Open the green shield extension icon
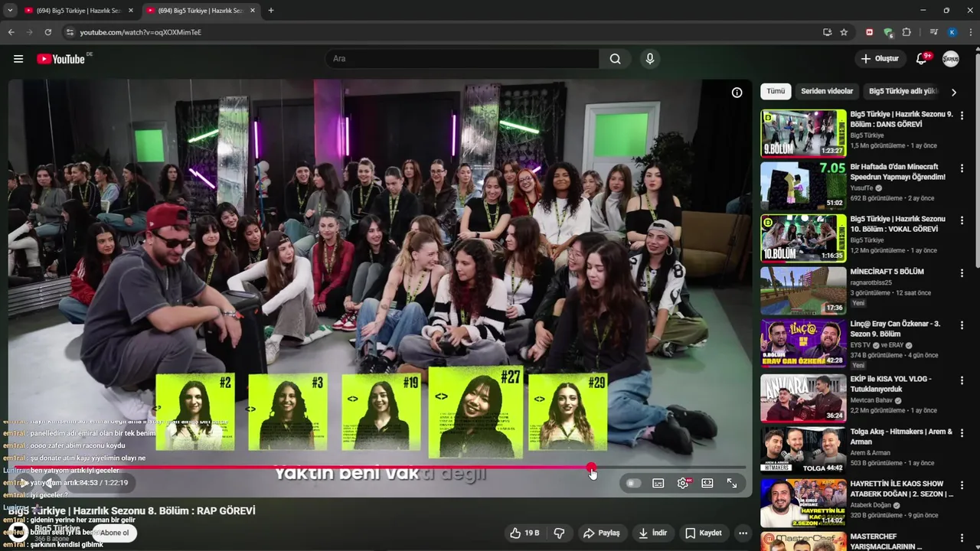 pos(887,32)
